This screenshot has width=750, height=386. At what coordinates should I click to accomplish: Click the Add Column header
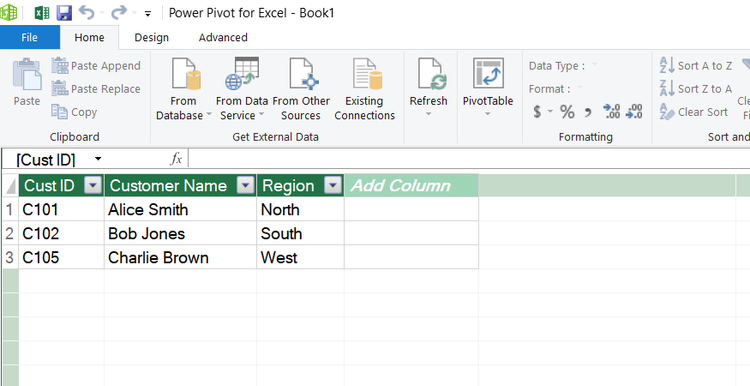click(x=411, y=186)
